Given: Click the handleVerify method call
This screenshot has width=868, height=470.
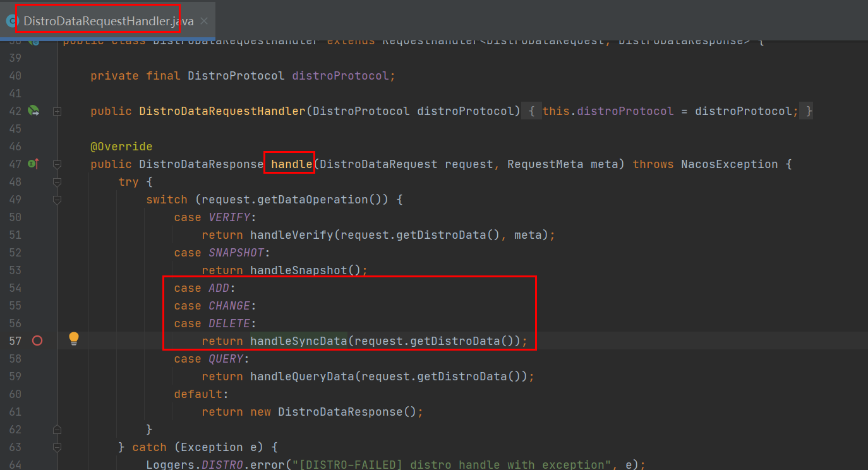Looking at the screenshot, I should pyautogui.click(x=292, y=235).
